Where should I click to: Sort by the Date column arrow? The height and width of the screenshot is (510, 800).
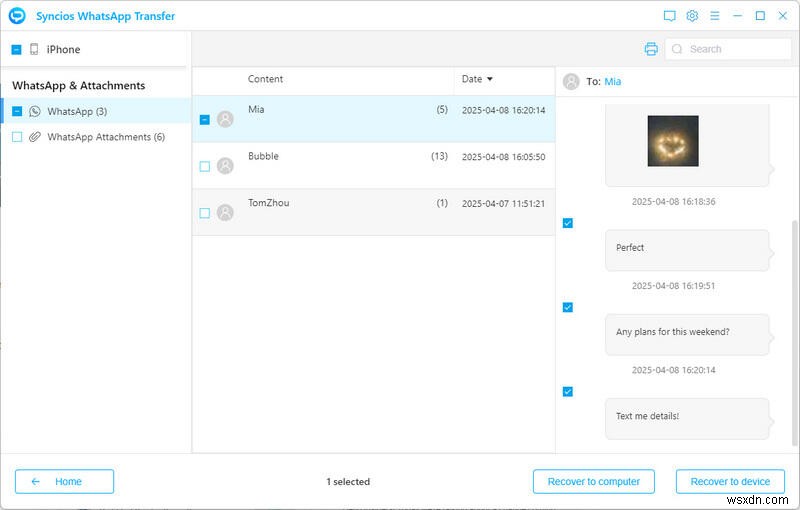(x=490, y=79)
